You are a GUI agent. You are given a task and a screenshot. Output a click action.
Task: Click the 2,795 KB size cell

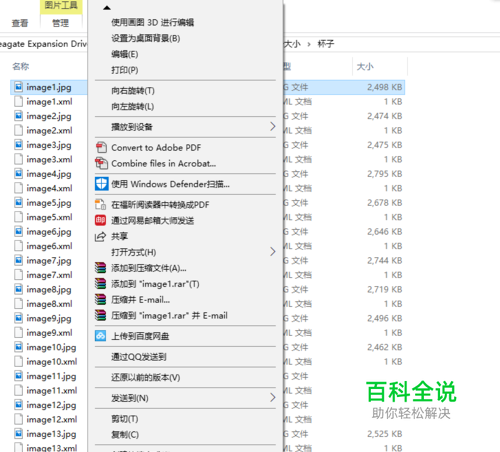pos(385,174)
